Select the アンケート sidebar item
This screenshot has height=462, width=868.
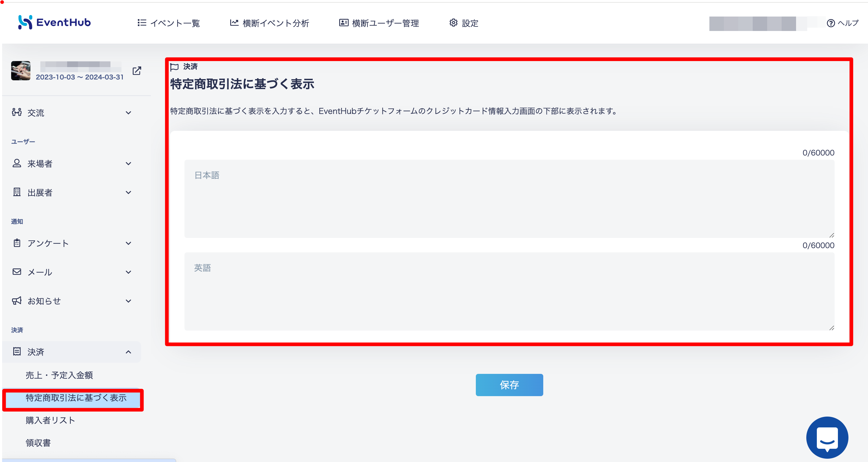click(x=71, y=243)
